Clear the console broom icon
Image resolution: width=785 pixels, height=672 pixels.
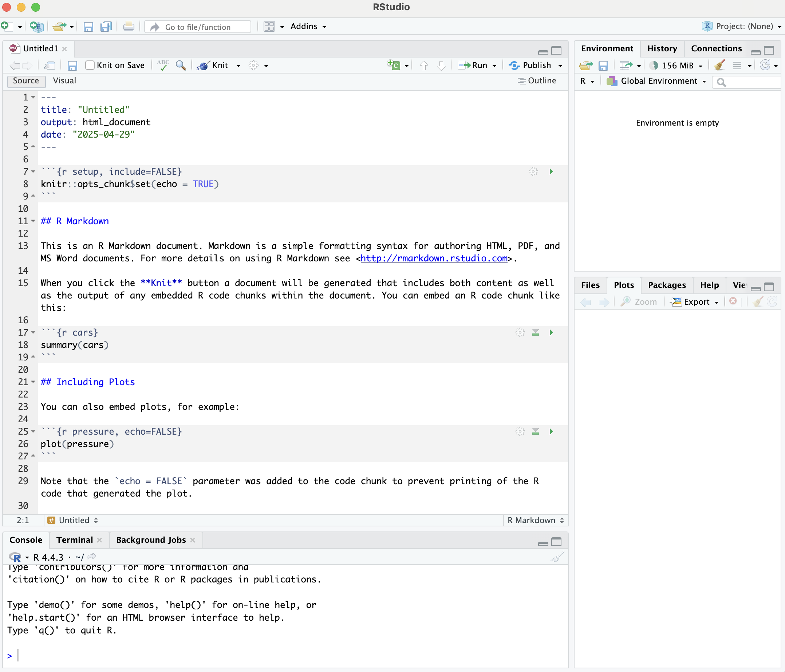pos(557,557)
